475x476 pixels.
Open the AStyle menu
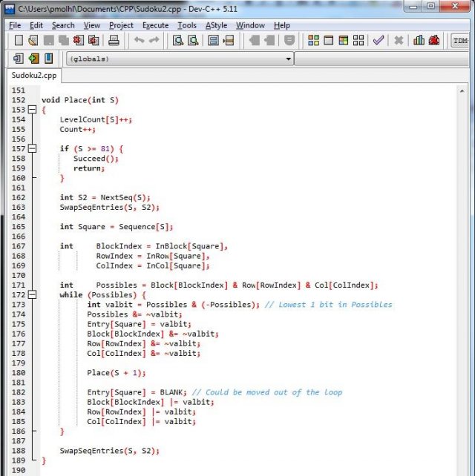(x=216, y=25)
